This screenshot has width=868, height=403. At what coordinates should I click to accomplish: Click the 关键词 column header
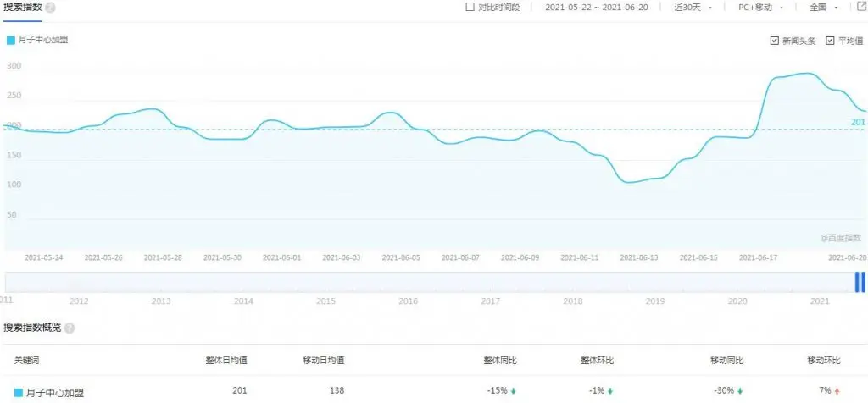coord(26,361)
